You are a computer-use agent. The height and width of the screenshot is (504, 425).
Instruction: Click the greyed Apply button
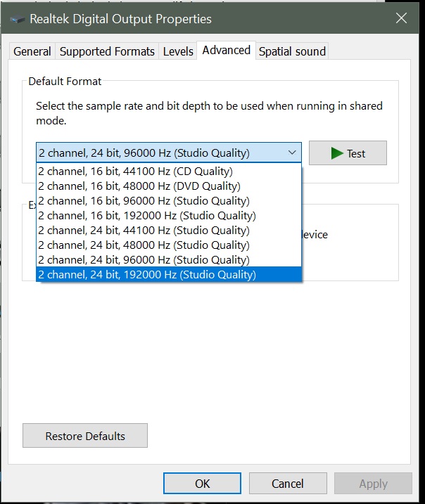click(373, 484)
